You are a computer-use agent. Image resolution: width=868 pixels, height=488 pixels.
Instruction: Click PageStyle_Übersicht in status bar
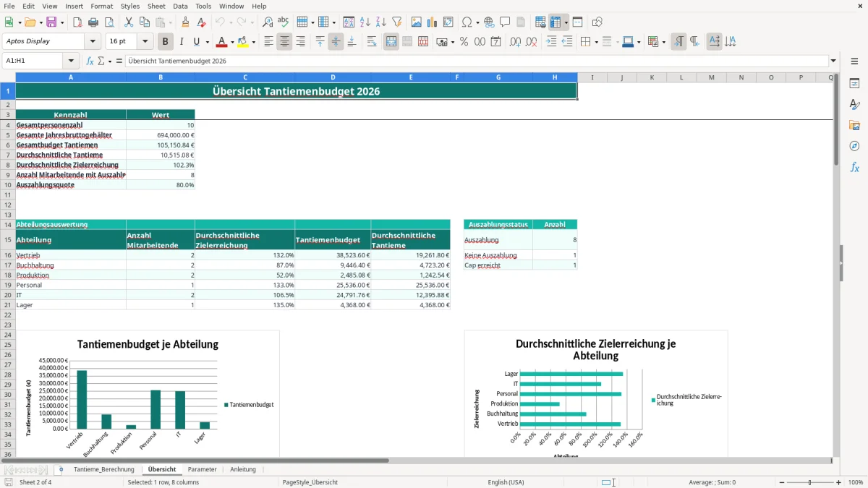coord(310,482)
